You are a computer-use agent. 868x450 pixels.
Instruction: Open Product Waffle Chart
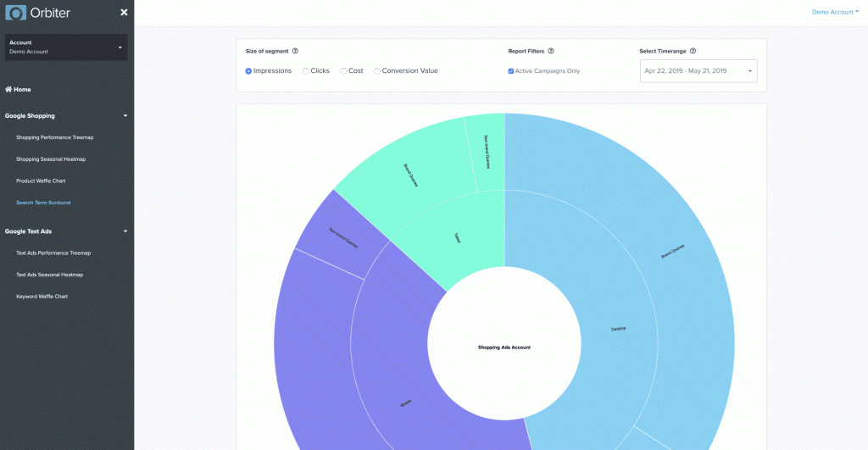click(41, 181)
